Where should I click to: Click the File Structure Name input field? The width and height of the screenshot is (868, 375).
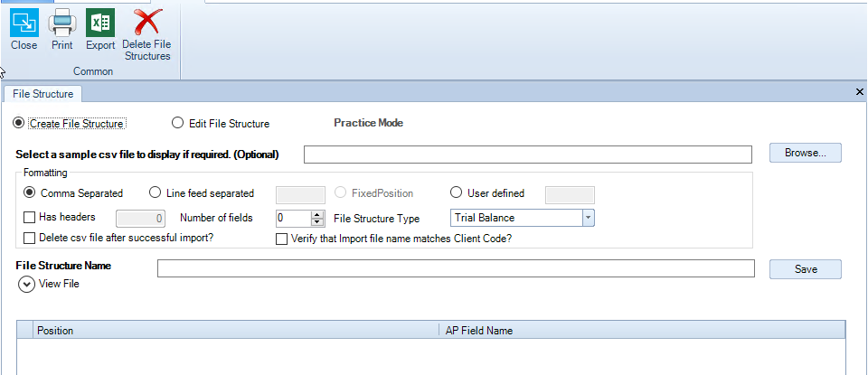click(456, 268)
